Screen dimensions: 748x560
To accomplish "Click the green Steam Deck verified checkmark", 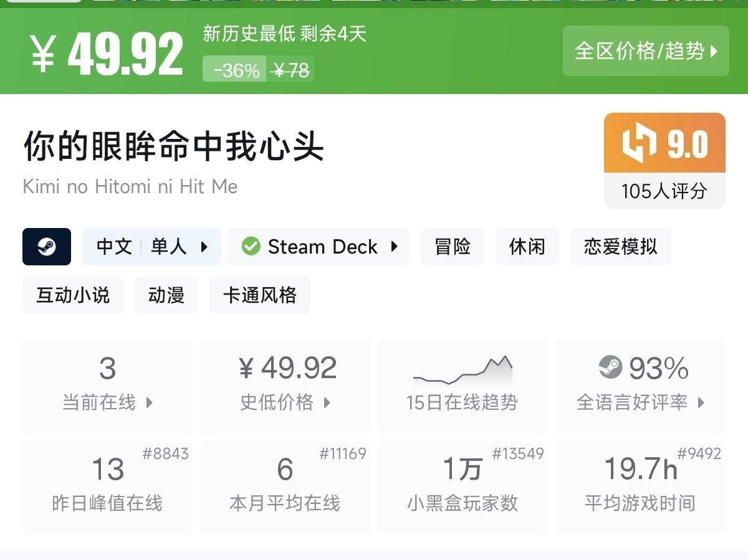I will [x=251, y=247].
